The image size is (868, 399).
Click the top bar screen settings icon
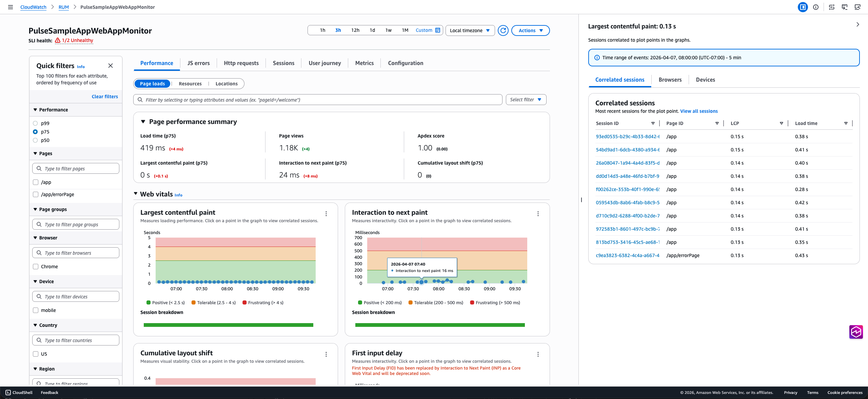click(x=857, y=7)
